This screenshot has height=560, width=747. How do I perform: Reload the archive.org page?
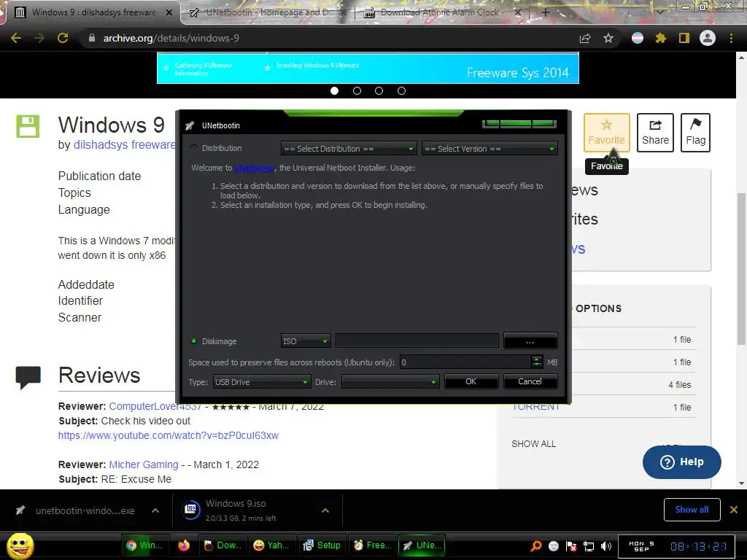tap(63, 38)
